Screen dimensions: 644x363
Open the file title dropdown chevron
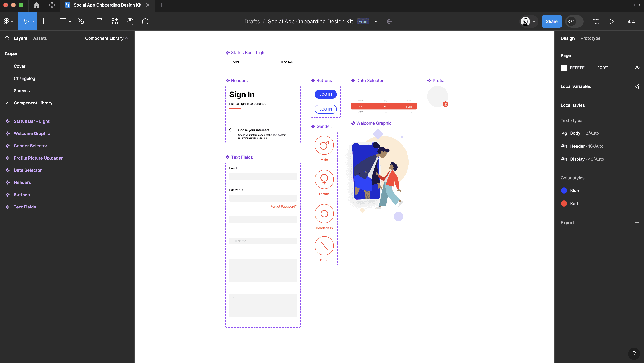[376, 21]
